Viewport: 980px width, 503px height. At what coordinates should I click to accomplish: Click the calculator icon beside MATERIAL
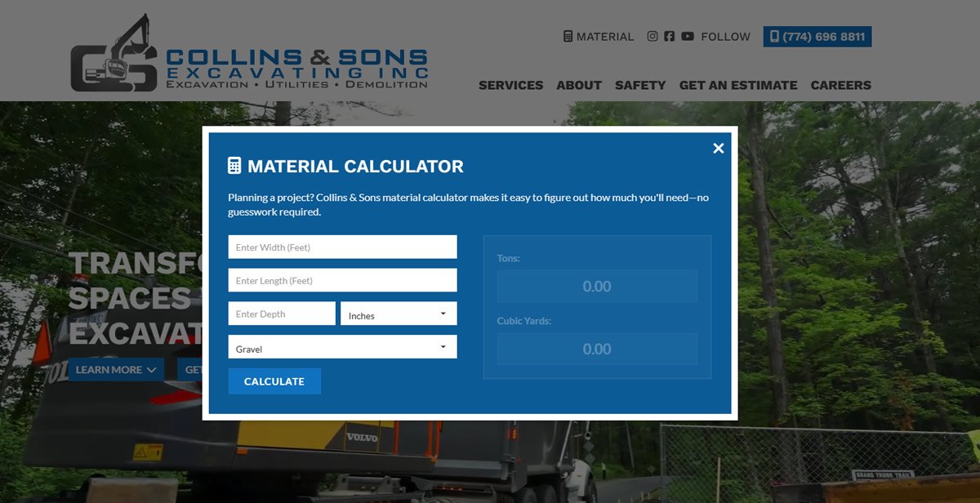pyautogui.click(x=568, y=36)
